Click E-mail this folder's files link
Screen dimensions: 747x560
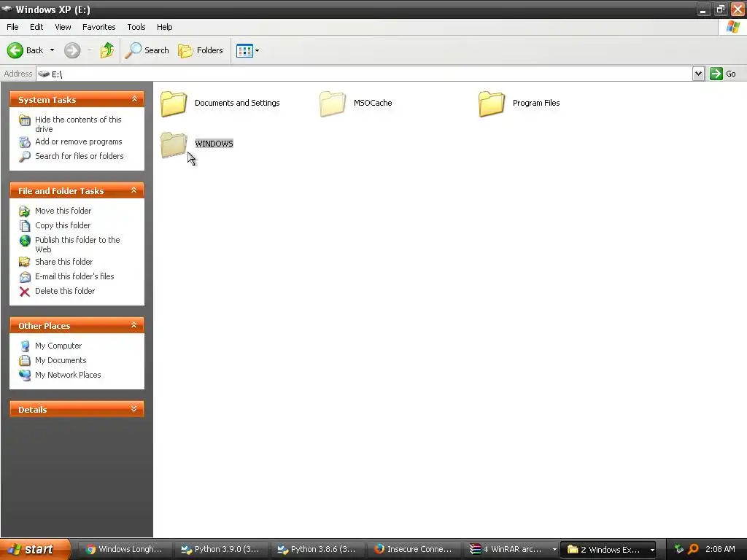(x=74, y=276)
